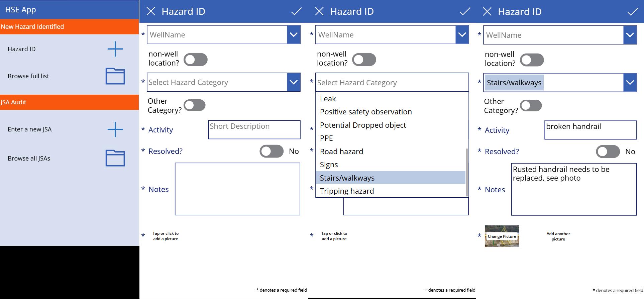Click the empty Short Description input field
The image size is (644, 299).
(x=254, y=130)
